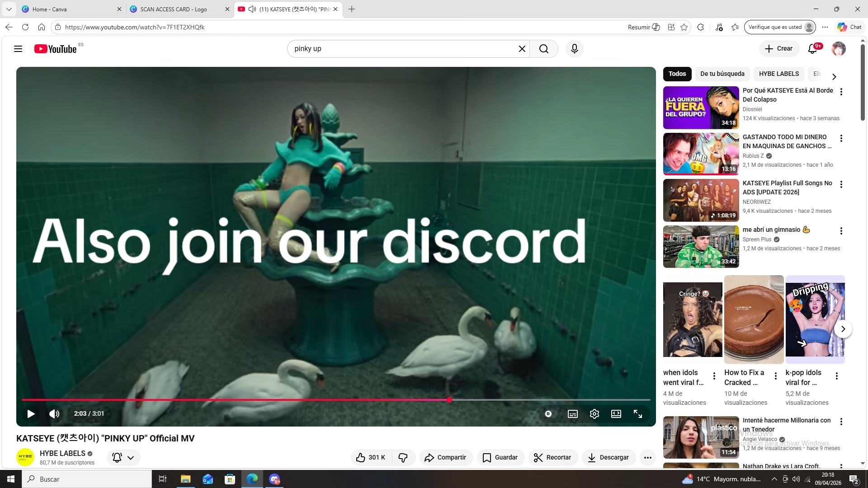868x488 pixels.
Task: Open HYBE LABELS channel avatar
Action: coord(25,457)
